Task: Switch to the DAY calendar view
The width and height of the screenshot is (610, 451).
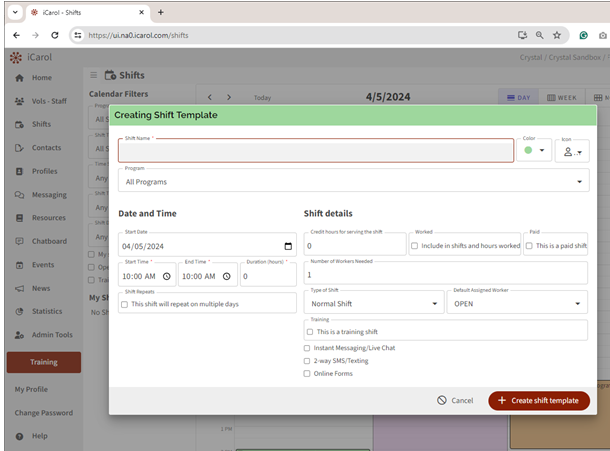Action: pyautogui.click(x=517, y=98)
